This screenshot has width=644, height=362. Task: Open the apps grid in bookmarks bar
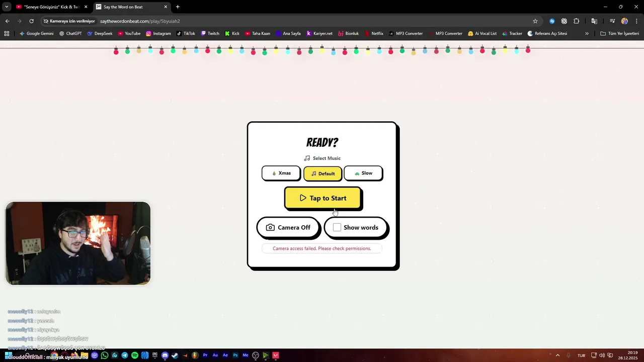click(x=7, y=34)
